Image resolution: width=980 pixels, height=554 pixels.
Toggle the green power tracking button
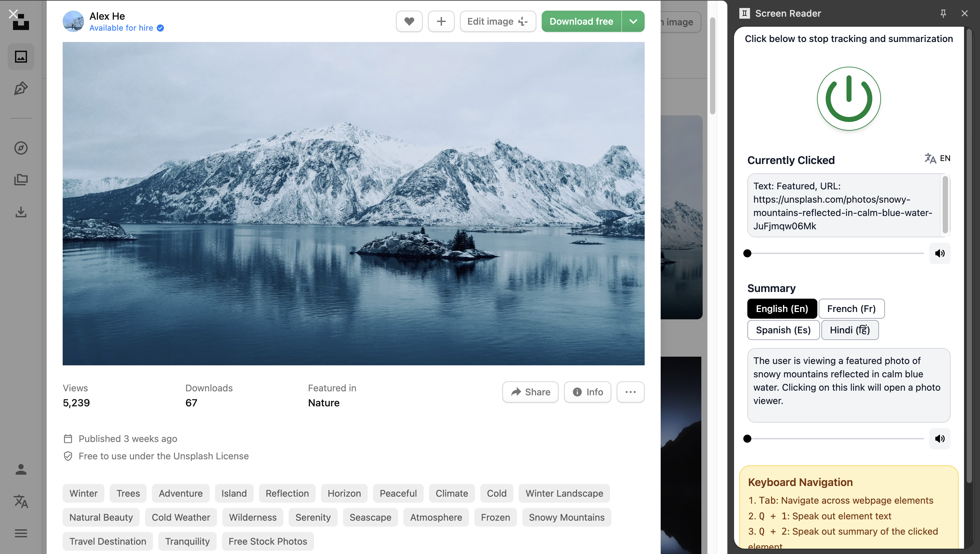849,99
